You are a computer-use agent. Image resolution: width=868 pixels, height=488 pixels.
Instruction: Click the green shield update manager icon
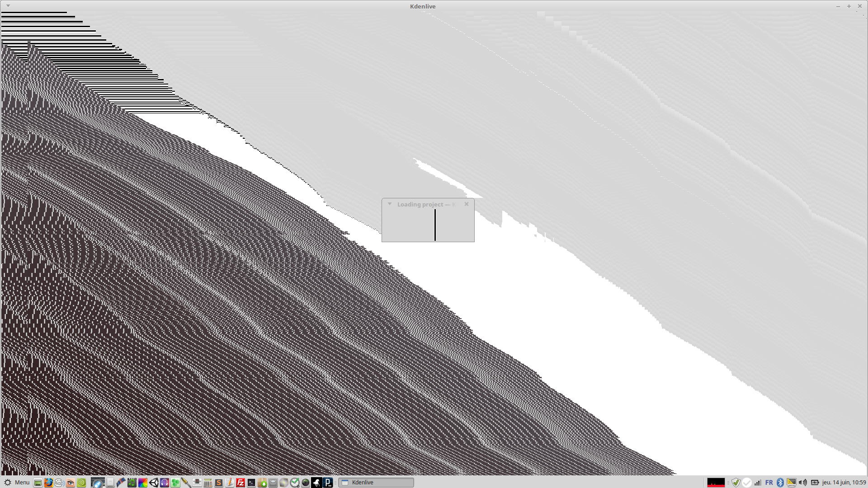pyautogui.click(x=736, y=482)
